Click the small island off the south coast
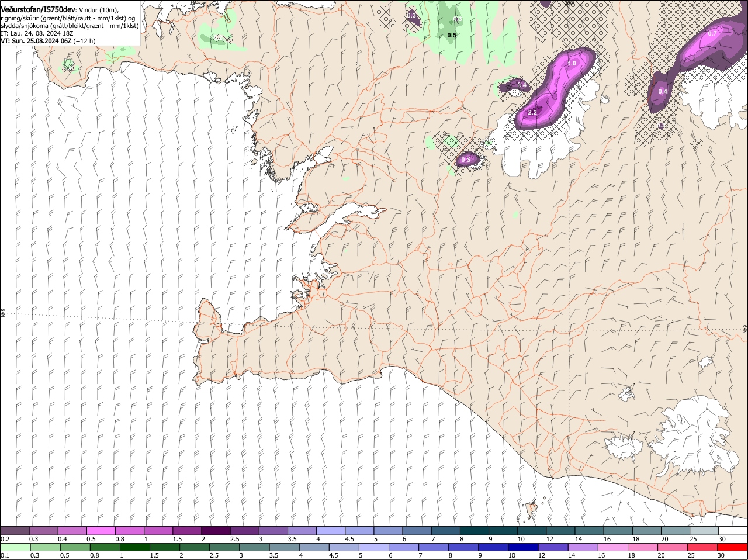 pyautogui.click(x=531, y=509)
